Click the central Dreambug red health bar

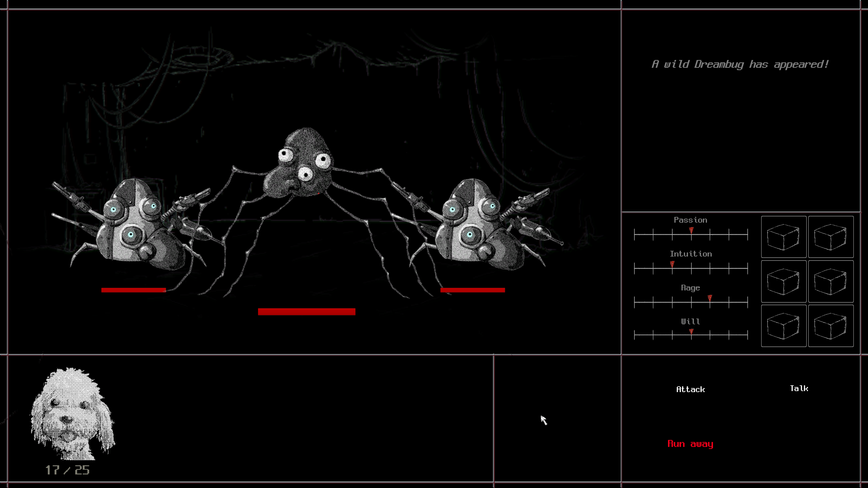pyautogui.click(x=307, y=312)
